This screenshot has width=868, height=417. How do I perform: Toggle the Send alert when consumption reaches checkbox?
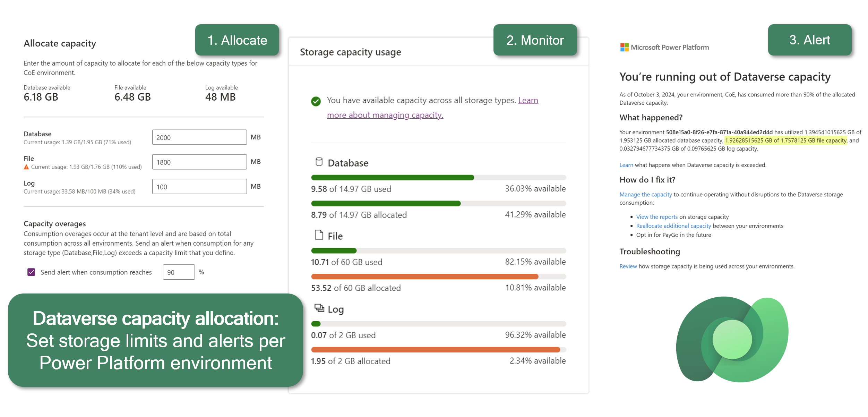[31, 272]
